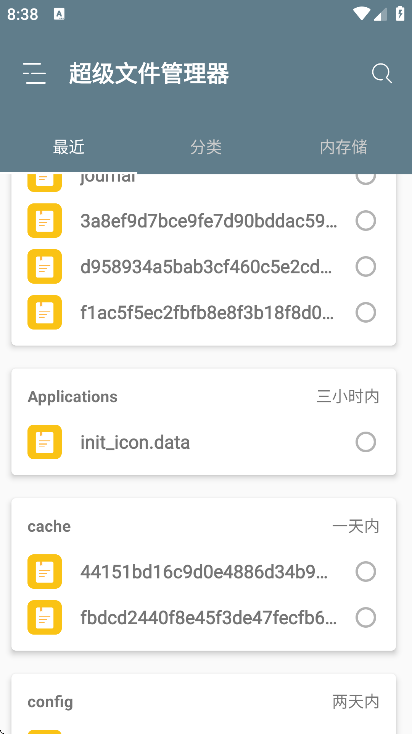Select the radio circle for fbdcd2440f8e45f3de47fecfb6
Image resolution: width=412 pixels, height=734 pixels.
click(366, 617)
